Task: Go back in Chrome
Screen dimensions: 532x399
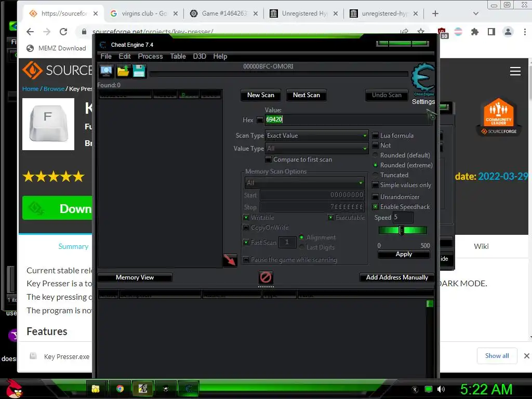Action: click(30, 32)
